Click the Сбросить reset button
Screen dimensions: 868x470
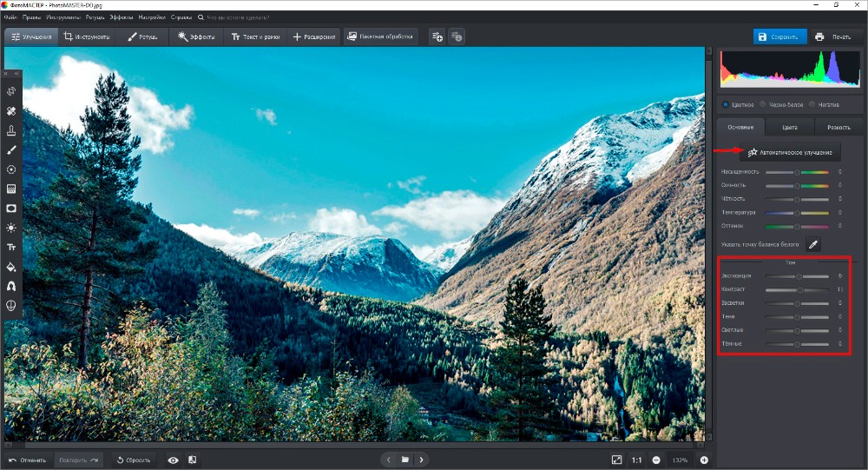pos(134,460)
